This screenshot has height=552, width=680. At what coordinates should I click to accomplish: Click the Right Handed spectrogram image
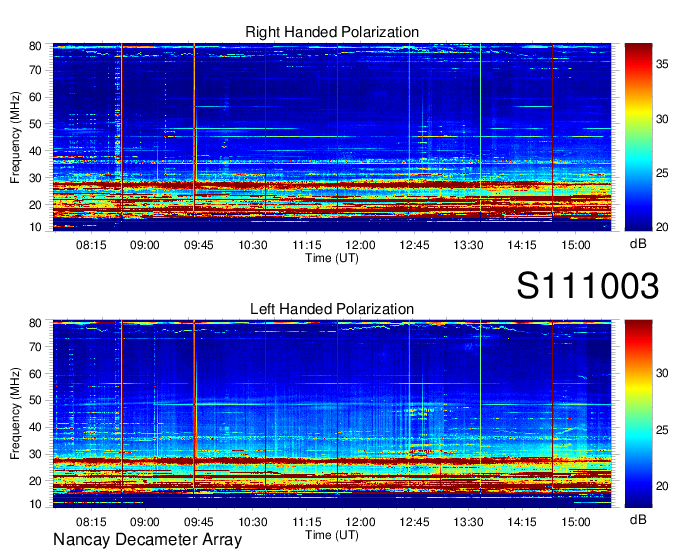(x=332, y=137)
